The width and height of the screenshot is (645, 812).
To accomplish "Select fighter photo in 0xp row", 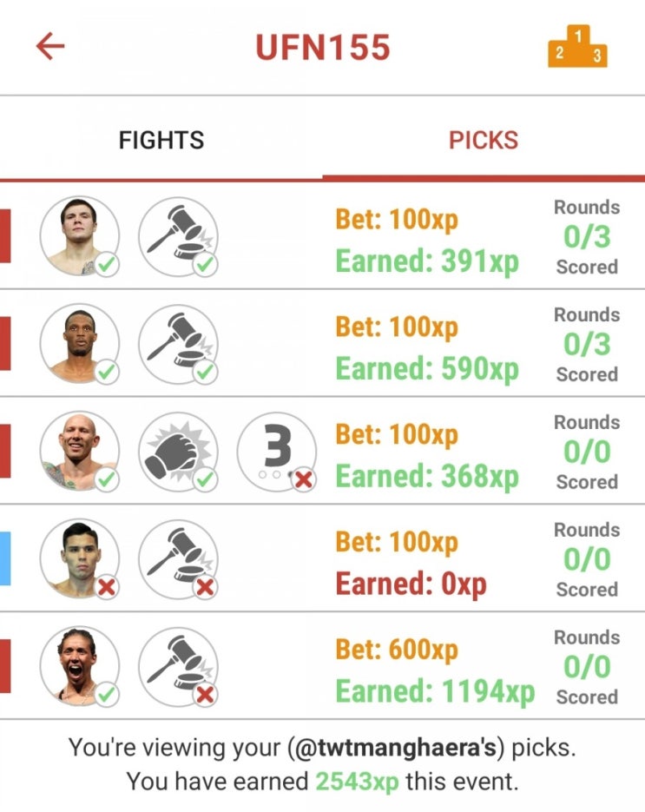I will pyautogui.click(x=80, y=559).
